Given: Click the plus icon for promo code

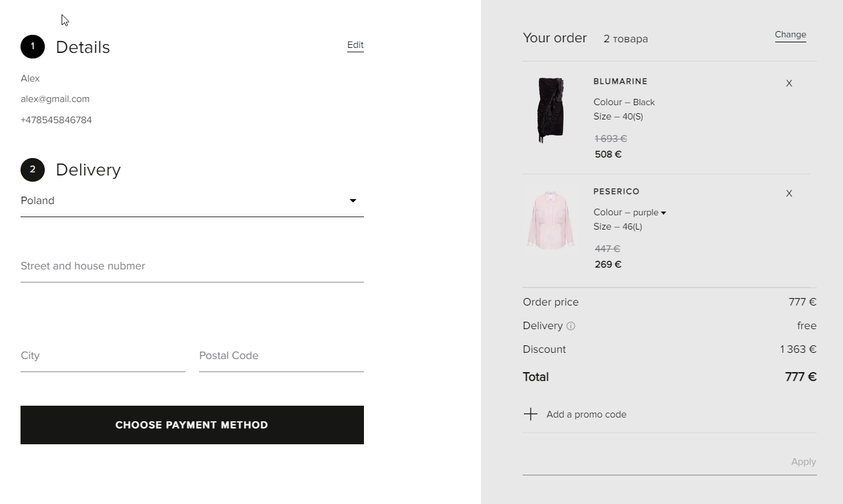Looking at the screenshot, I should point(530,414).
